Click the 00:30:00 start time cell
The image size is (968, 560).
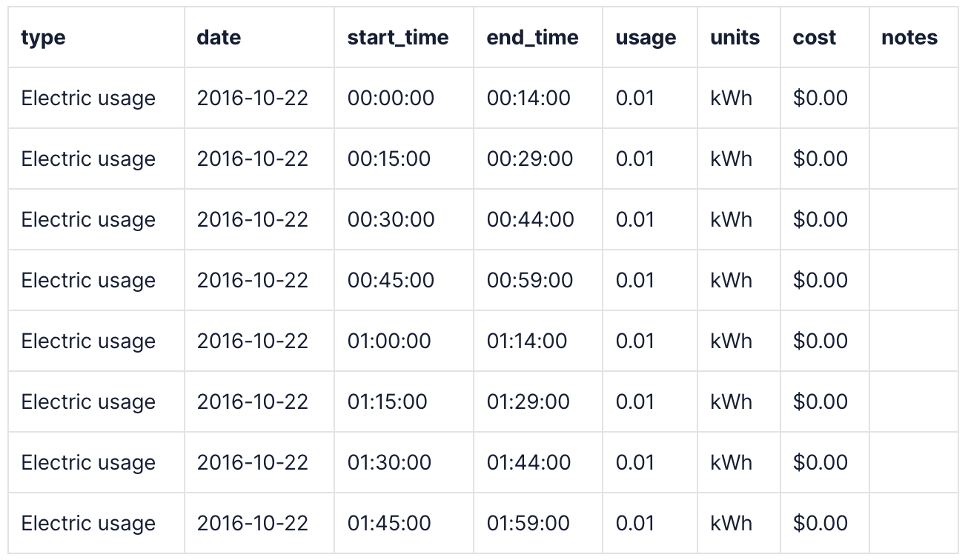(x=391, y=220)
